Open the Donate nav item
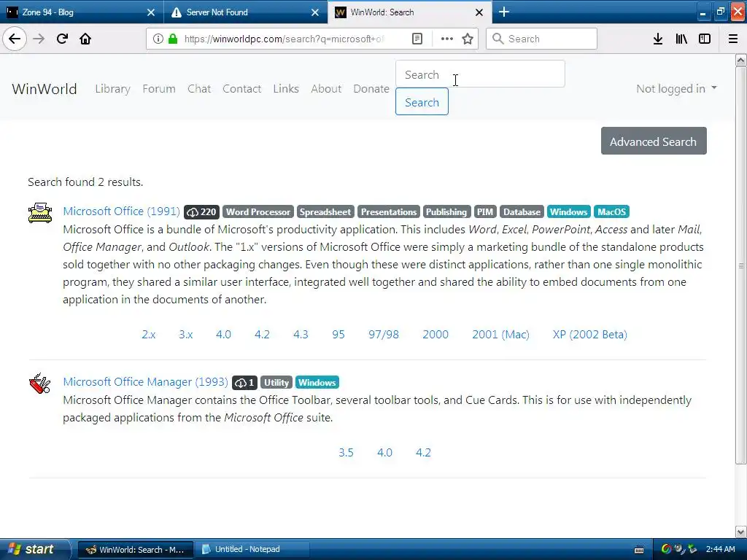This screenshot has height=560, width=747. tap(371, 88)
